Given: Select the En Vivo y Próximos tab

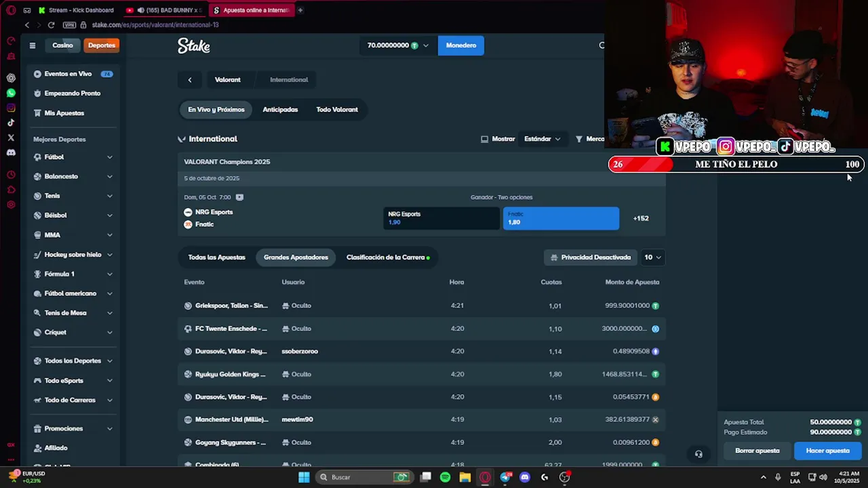Looking at the screenshot, I should [x=216, y=110].
